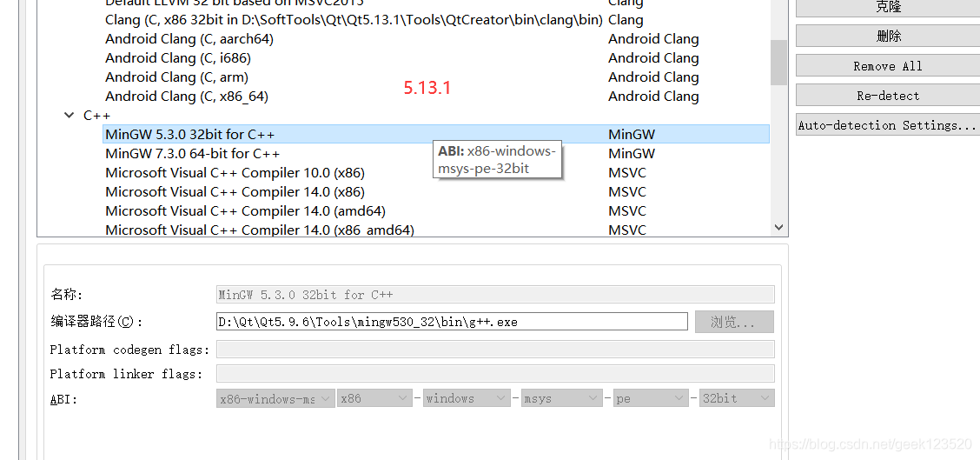980x460 pixels.
Task: Select MinGW 7.3.0 64-bit for C++
Action: click(x=193, y=153)
